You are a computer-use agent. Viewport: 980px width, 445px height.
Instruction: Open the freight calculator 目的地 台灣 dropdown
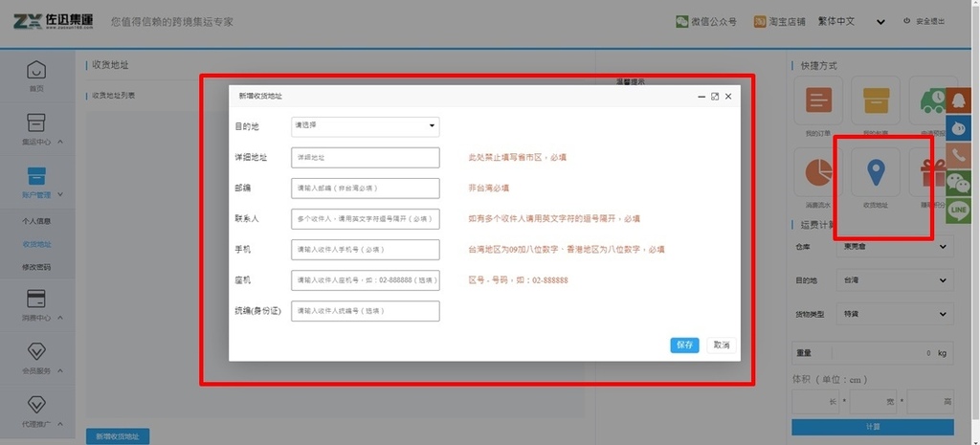point(895,280)
